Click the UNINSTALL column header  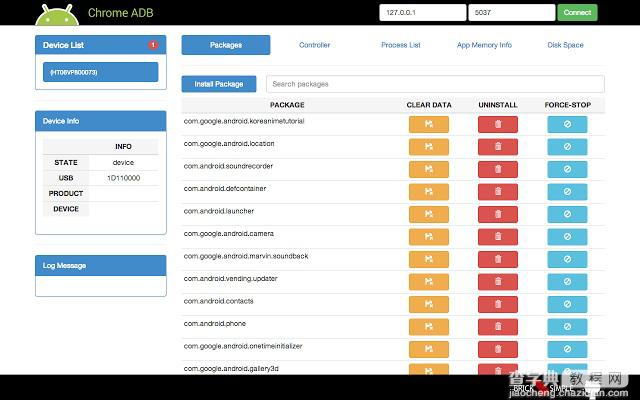[498, 105]
